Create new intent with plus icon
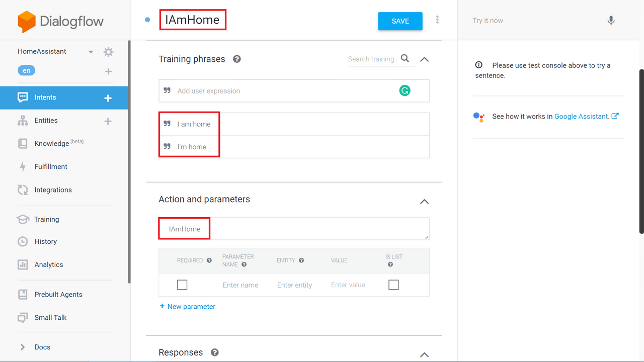 tap(108, 98)
